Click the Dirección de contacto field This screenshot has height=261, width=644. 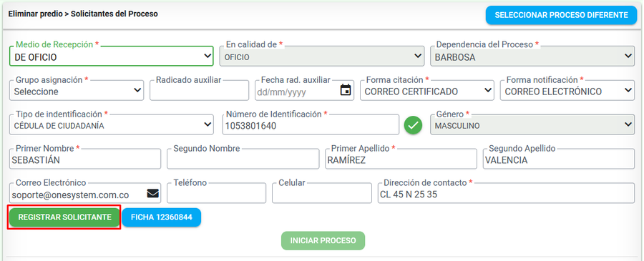click(506, 193)
